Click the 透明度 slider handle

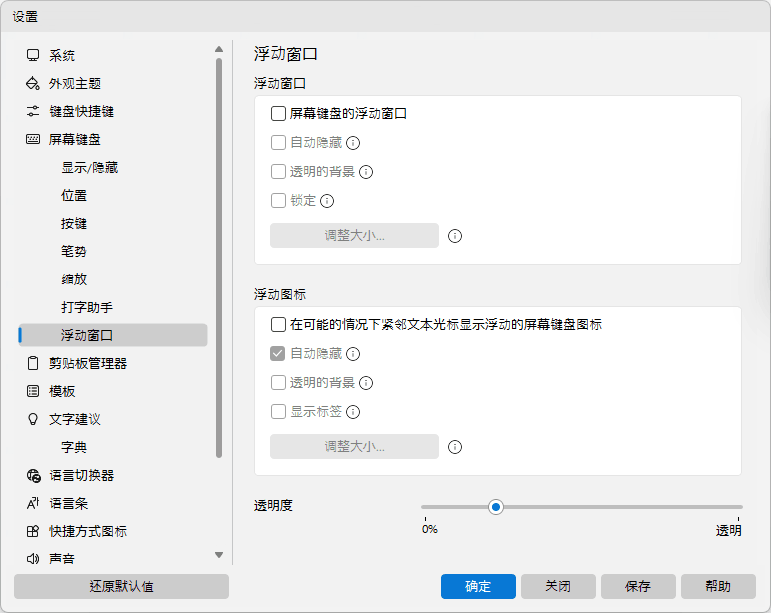click(x=496, y=507)
